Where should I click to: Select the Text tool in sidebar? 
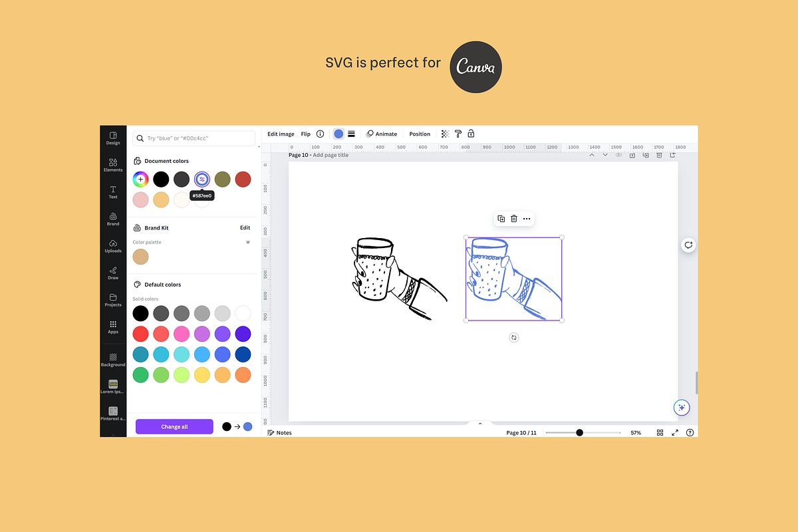pyautogui.click(x=113, y=192)
